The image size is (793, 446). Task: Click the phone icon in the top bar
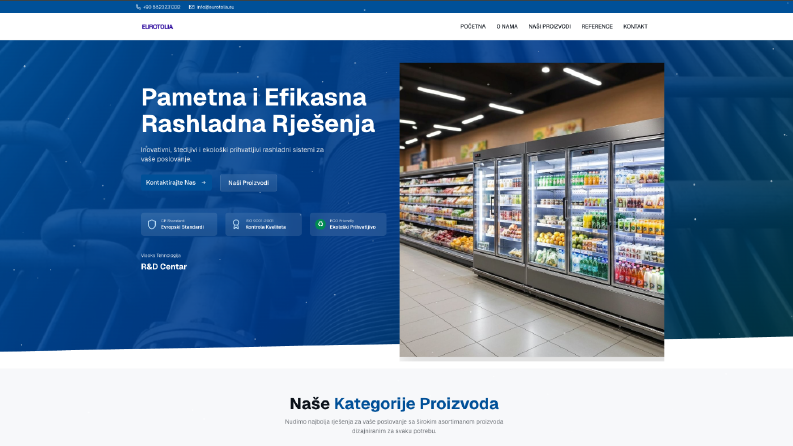pos(138,7)
